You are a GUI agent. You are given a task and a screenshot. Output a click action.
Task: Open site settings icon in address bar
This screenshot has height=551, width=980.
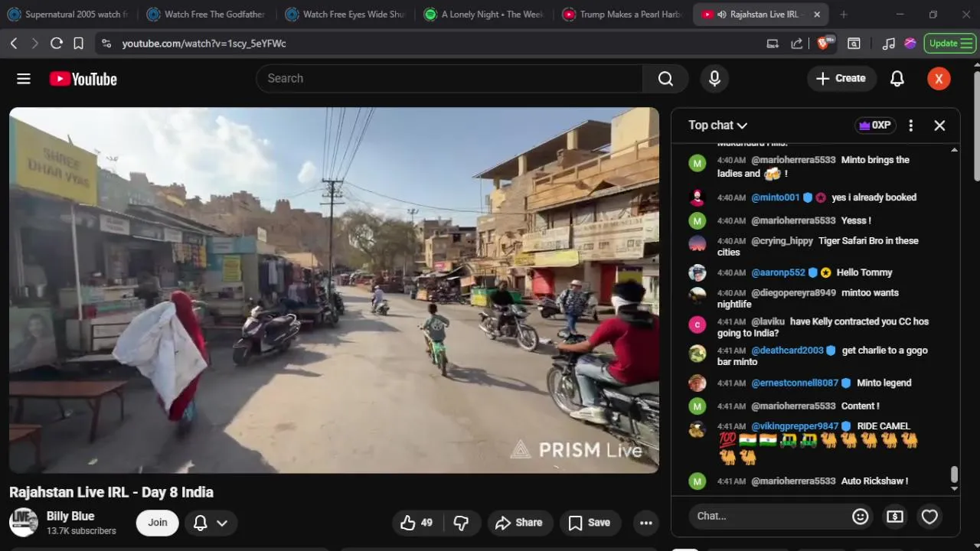106,44
